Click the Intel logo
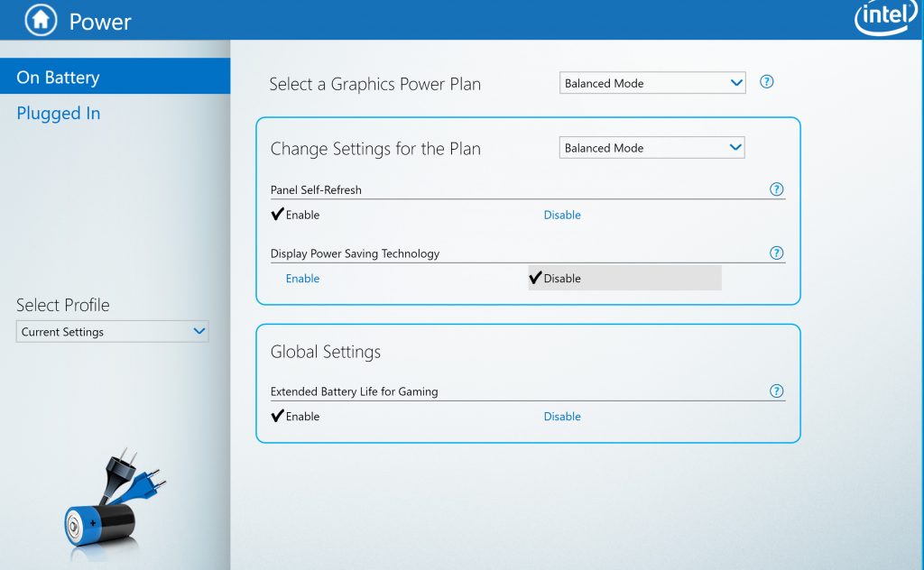The image size is (924, 570). point(886,18)
